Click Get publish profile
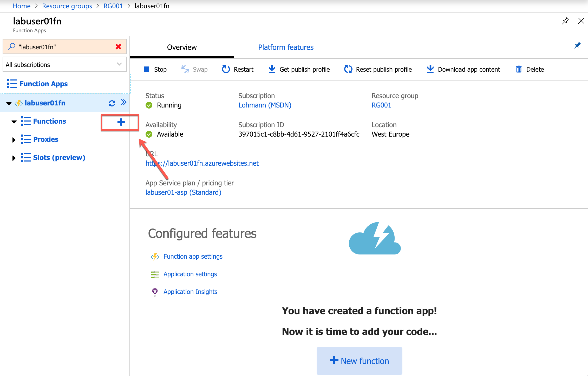The height and width of the screenshot is (376, 588). pos(299,69)
